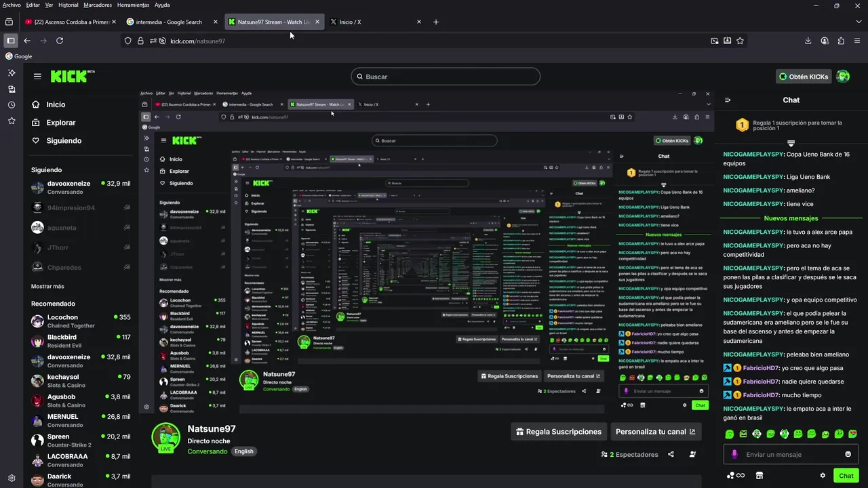Viewport: 868px width, 488px height.
Task: Open the Kick settings gear at sidebar bottom
Action: coord(12,478)
